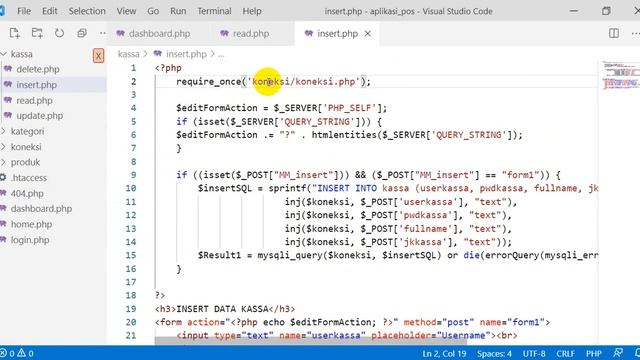Screen dimensions: 640x360
Task: Click placeholder="Username" on line 21
Action: [x=432, y=336]
